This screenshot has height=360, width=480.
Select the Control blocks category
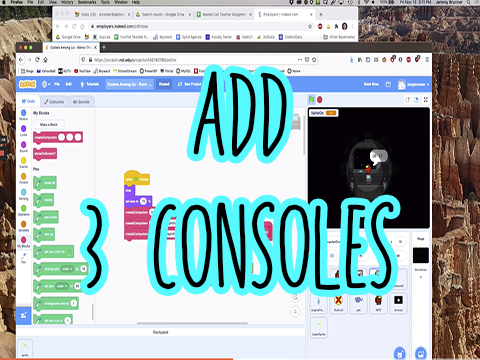(24, 178)
